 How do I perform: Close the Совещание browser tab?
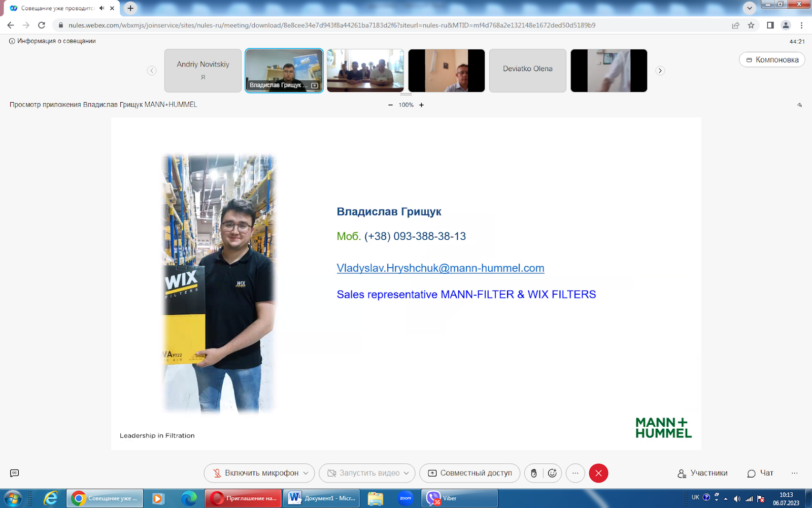pyautogui.click(x=112, y=8)
